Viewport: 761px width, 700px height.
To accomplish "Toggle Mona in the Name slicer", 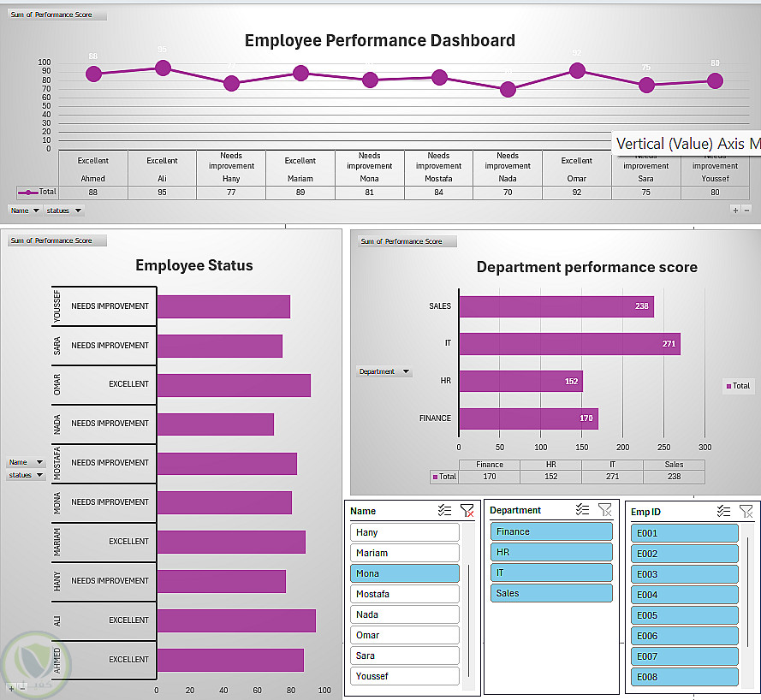I will 404,573.
